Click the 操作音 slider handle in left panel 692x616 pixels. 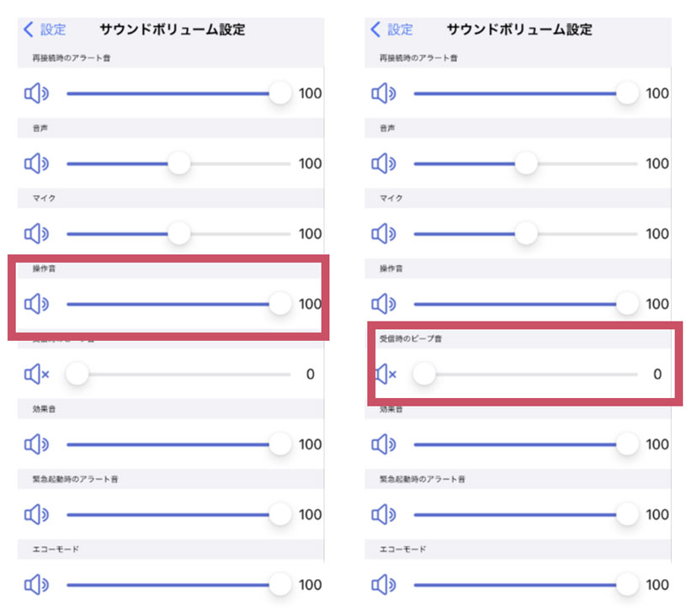280,304
